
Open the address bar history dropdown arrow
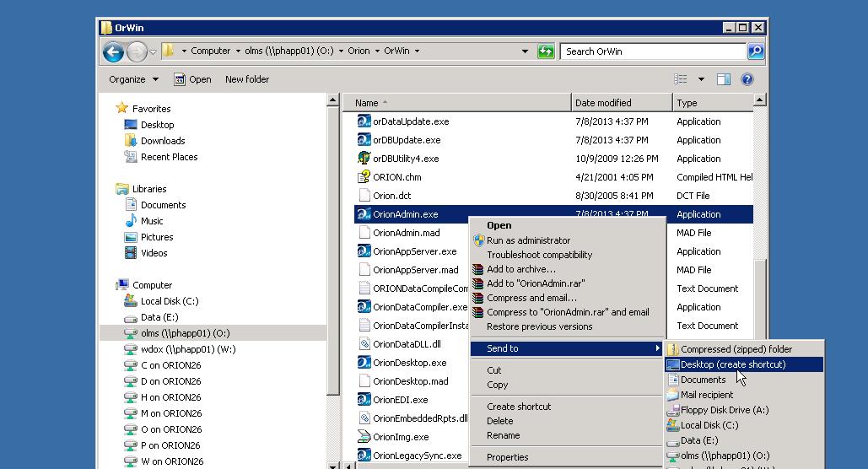pyautogui.click(x=525, y=51)
